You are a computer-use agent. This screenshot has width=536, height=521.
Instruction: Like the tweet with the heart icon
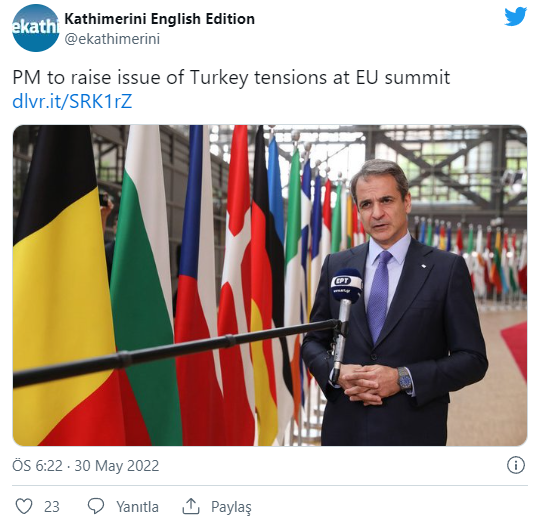[x=24, y=506]
